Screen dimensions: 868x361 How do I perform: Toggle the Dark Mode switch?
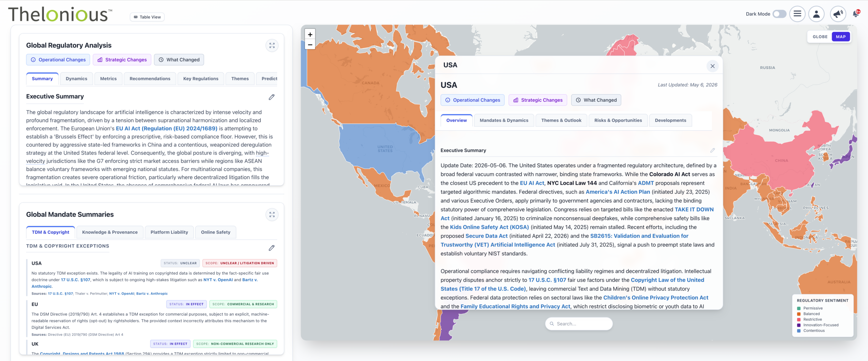coord(779,14)
